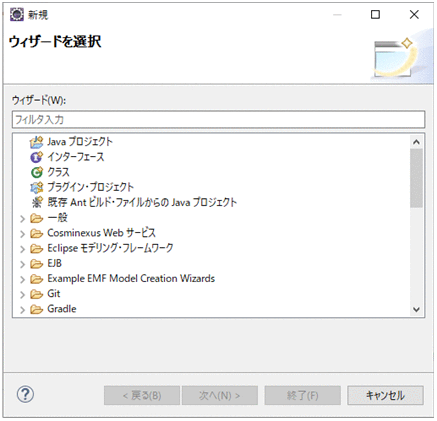Viewport: 437px width, 421px height.
Task: Select the プラグイン・プロジェクト text entry
Action: coord(90,187)
